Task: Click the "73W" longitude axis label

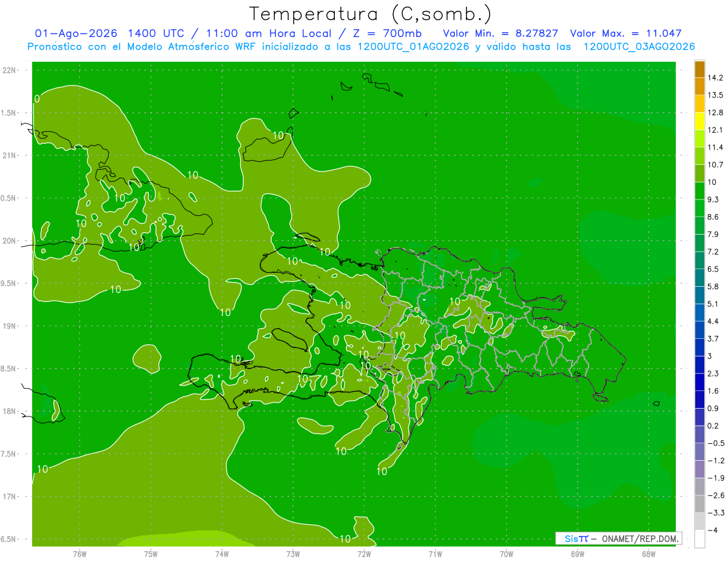Action: coord(293,554)
